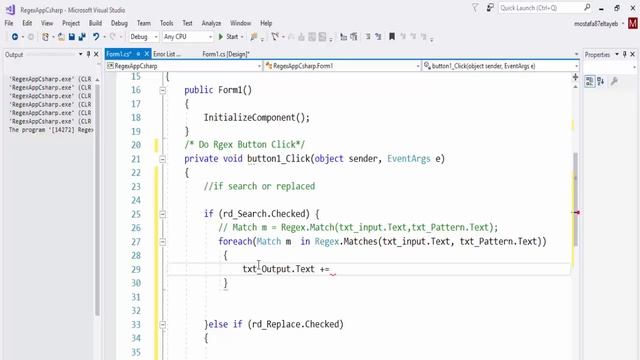Open the Build menu

click(x=96, y=23)
